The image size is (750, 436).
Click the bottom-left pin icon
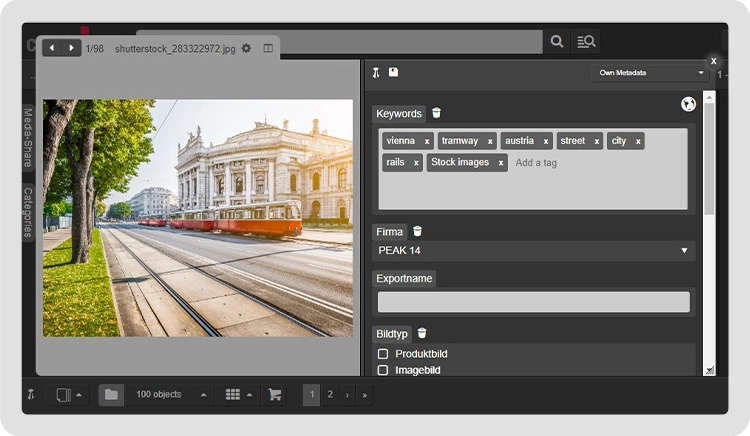(31, 394)
